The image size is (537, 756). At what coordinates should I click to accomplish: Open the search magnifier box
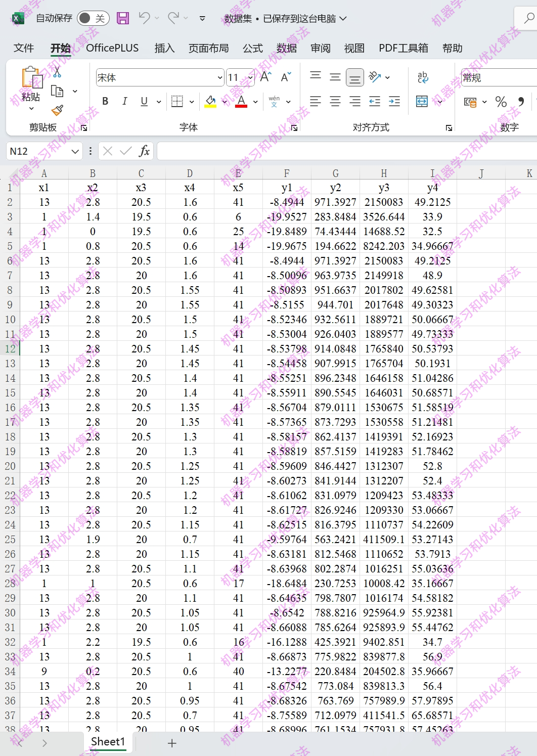529,19
